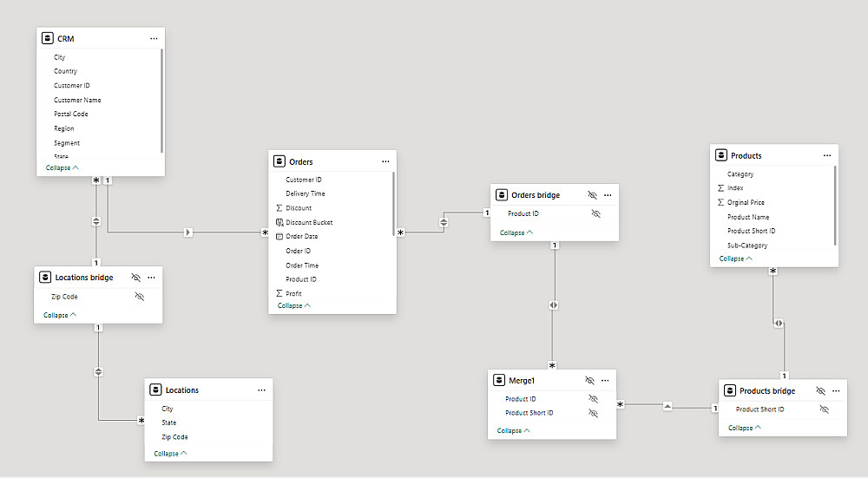The width and height of the screenshot is (868, 478).
Task: Click the Merge1 table icon
Action: 499,380
